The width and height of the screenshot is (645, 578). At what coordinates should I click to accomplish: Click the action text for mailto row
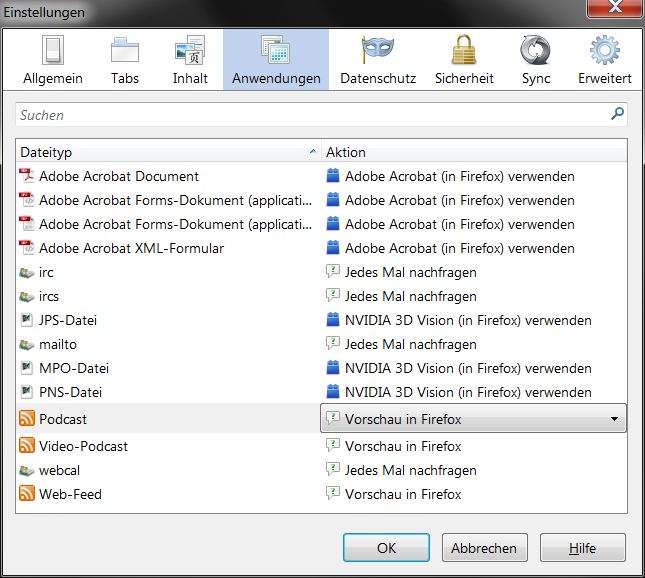click(411, 344)
